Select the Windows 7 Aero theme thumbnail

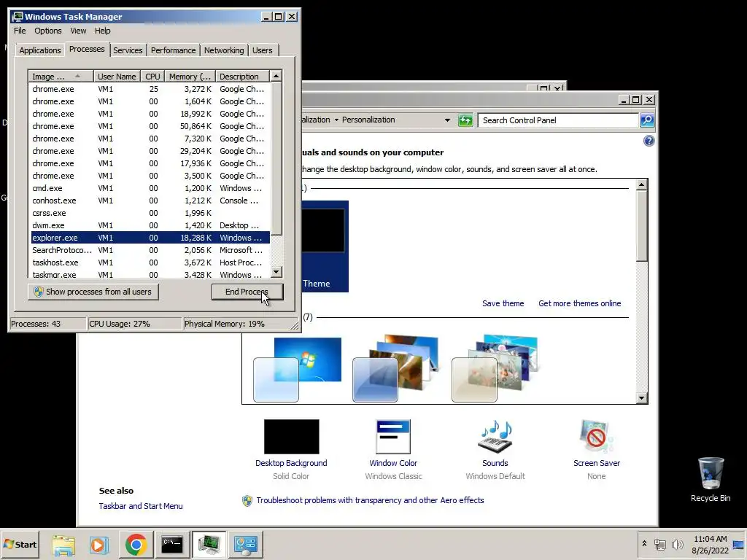tap(298, 368)
